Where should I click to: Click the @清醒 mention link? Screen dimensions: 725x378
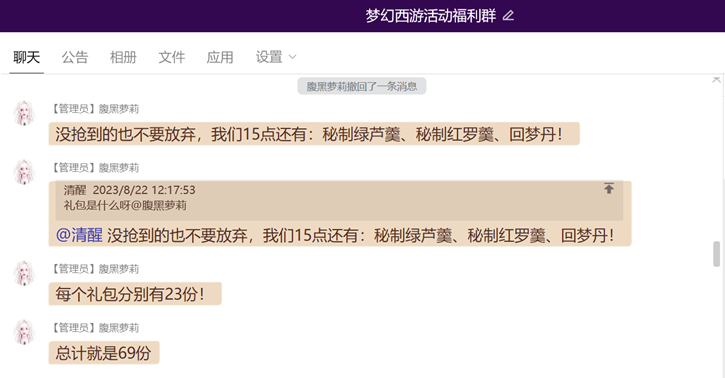[x=79, y=235]
